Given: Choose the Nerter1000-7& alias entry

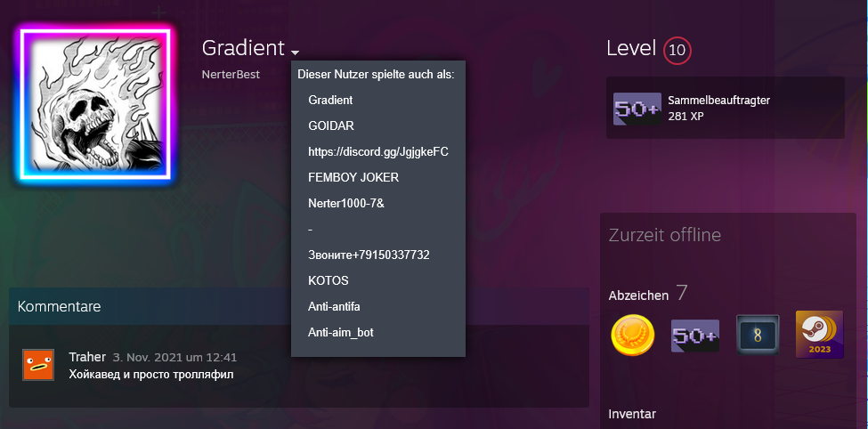Looking at the screenshot, I should (345, 204).
